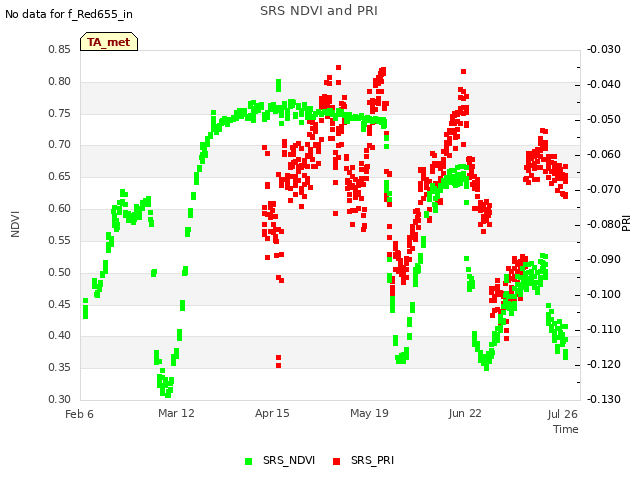Click the May 19 x-axis tick label

(369, 413)
